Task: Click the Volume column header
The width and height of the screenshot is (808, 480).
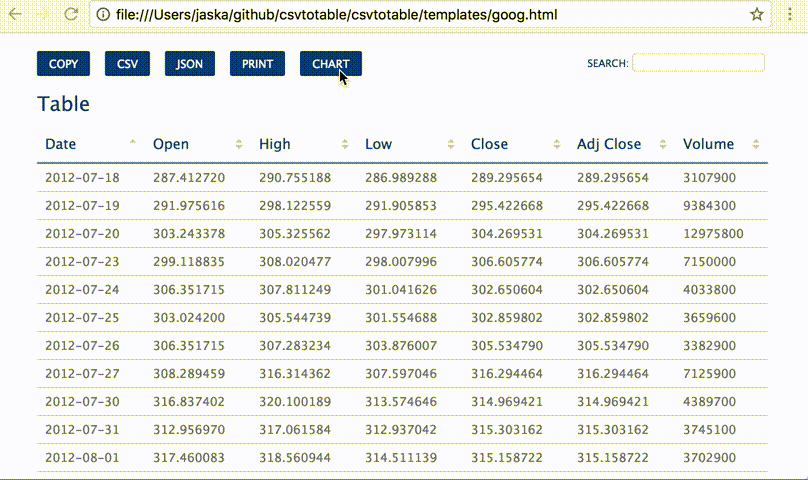Action: click(x=708, y=144)
